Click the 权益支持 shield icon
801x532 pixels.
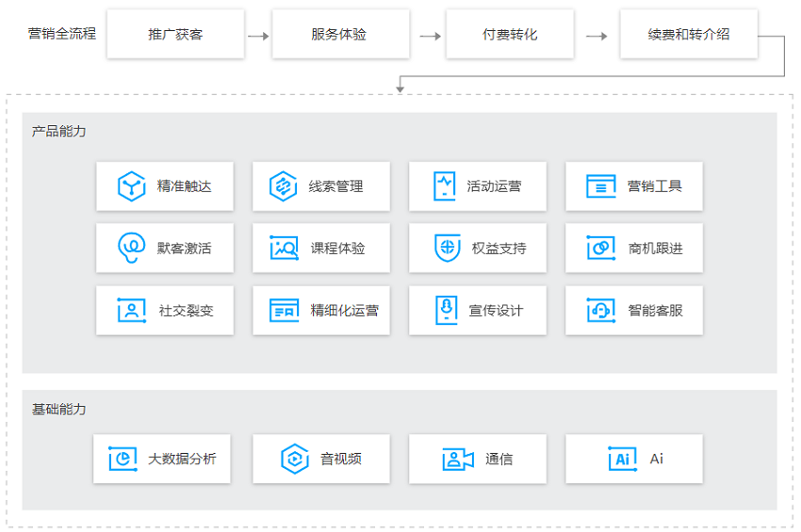(x=448, y=249)
